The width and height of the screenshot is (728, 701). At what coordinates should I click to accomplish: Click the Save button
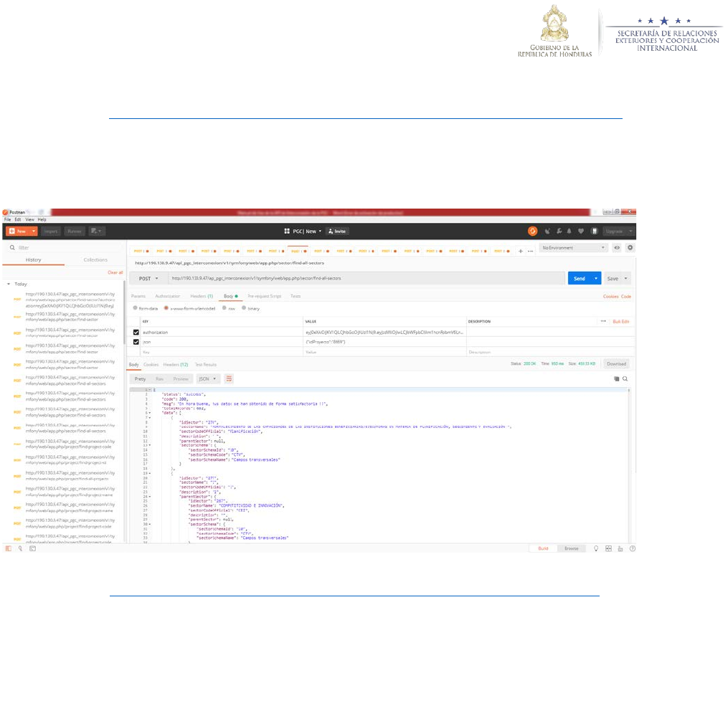[x=613, y=278]
